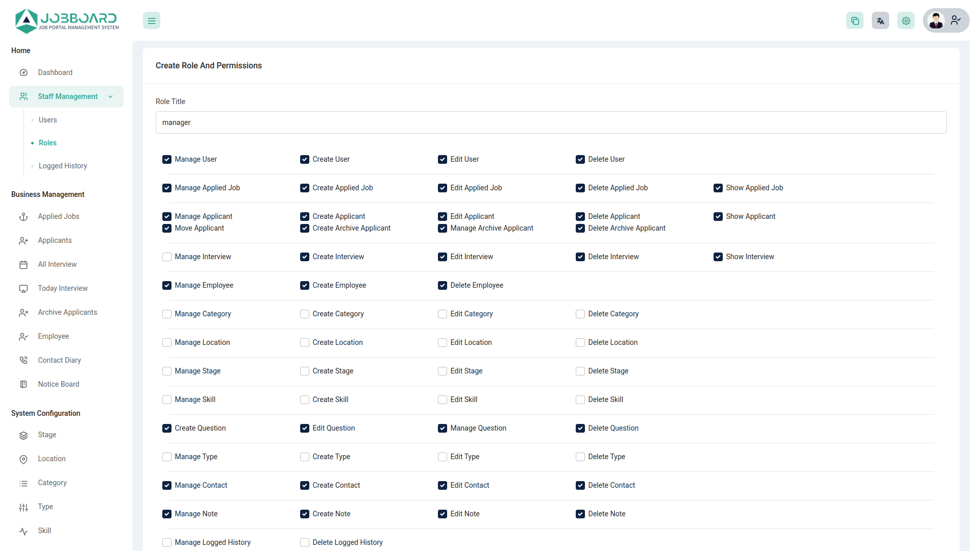This screenshot has width=980, height=551.
Task: Open the Dashboard from the sidebar
Action: click(x=55, y=72)
